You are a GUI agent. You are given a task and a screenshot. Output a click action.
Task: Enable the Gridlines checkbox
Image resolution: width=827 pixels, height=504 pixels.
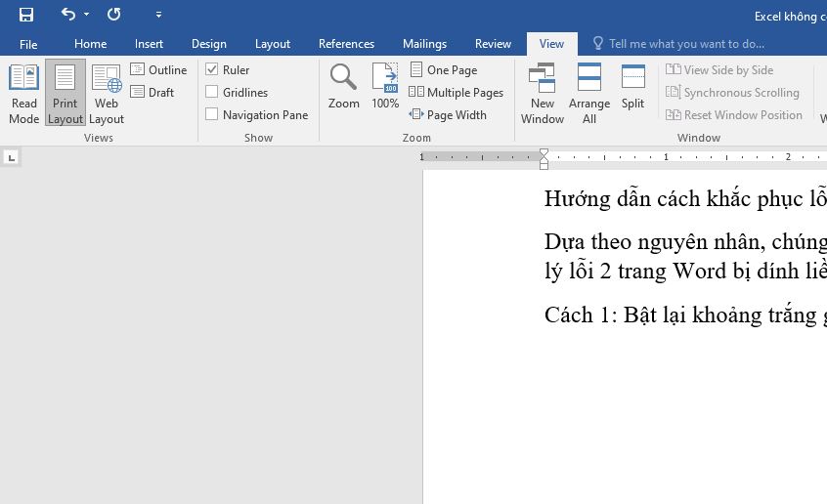(x=211, y=92)
